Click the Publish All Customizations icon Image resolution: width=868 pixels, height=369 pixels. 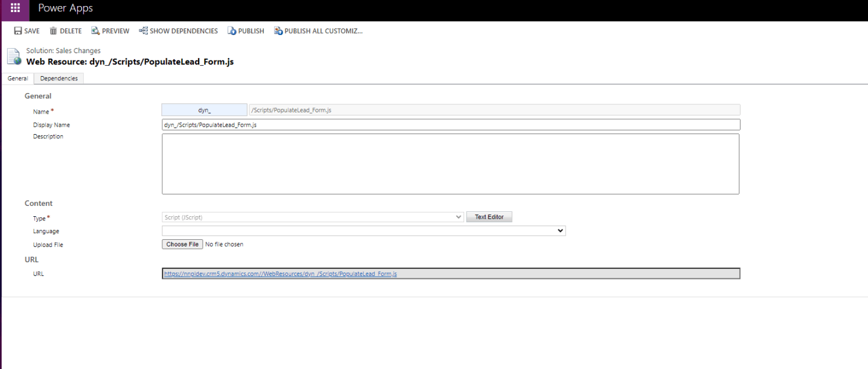(278, 31)
